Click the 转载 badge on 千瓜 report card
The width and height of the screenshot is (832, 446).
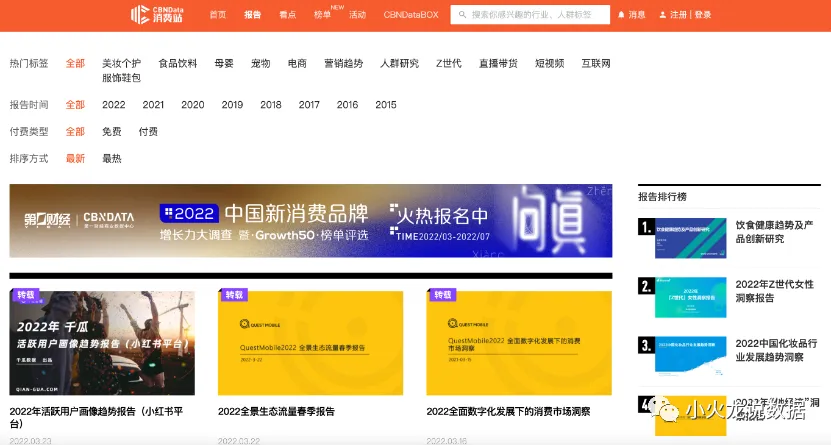click(x=25, y=295)
